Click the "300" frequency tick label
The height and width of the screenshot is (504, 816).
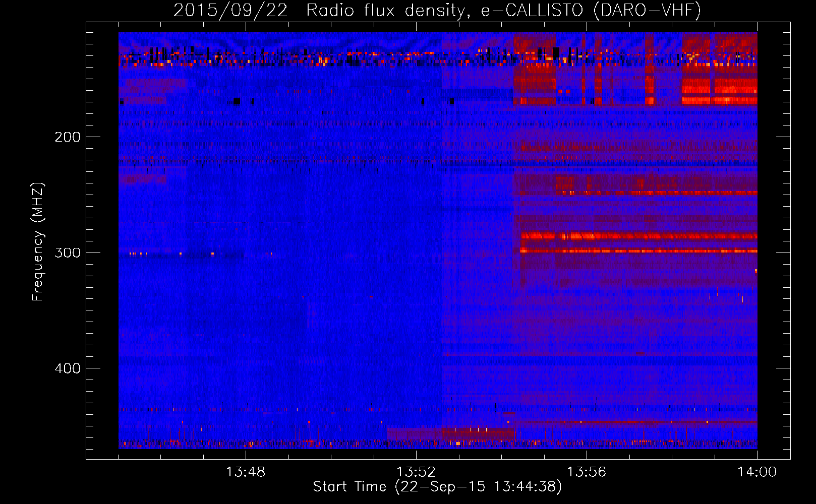click(68, 253)
